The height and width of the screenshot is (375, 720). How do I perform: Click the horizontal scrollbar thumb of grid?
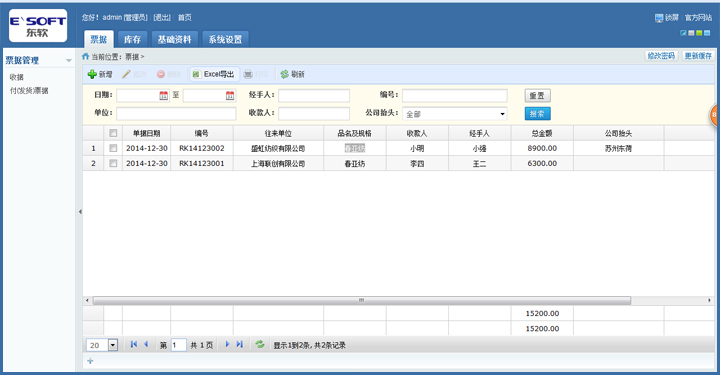(362, 300)
